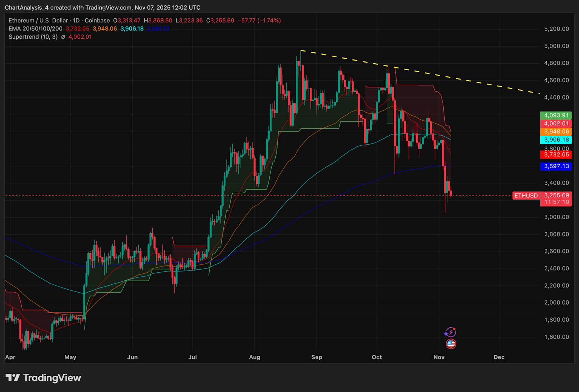The height and width of the screenshot is (392, 579).
Task: Click the cyan 3,906.18 EMA price label
Action: pyautogui.click(x=556, y=140)
